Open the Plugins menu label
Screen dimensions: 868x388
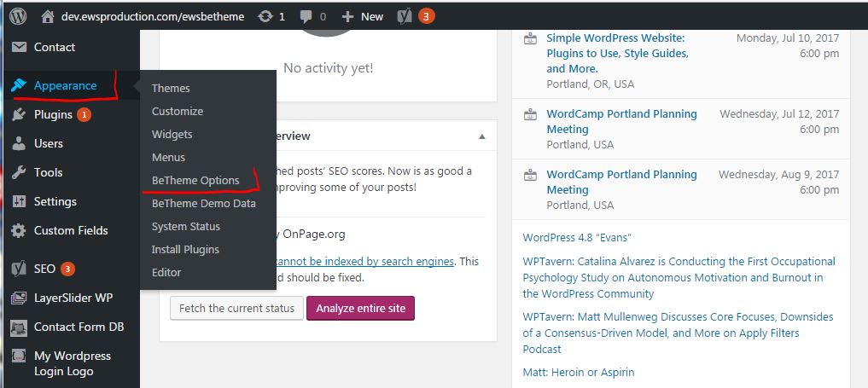(x=53, y=115)
